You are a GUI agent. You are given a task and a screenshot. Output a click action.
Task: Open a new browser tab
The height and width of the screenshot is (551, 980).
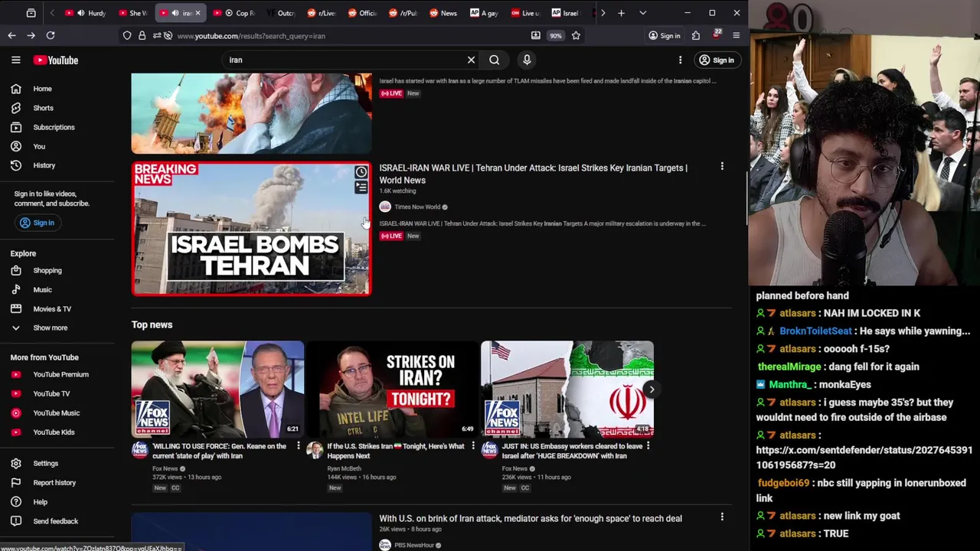621,13
